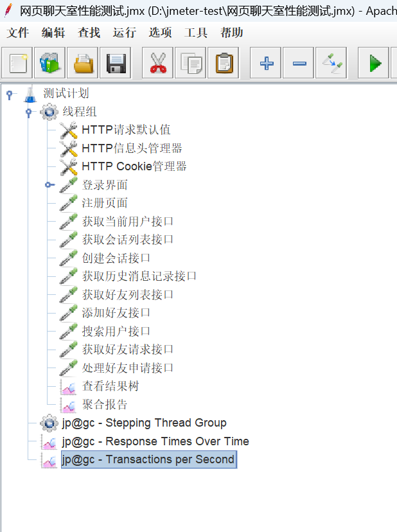Screen dimensions: 397x532
Task: Click the 创建会话接口 sampler icon
Action: pos(69,258)
